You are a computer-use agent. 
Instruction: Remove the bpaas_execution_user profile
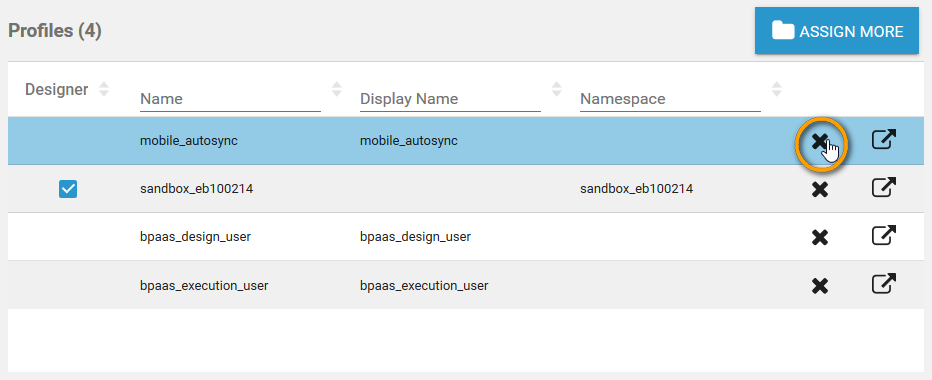(x=820, y=286)
